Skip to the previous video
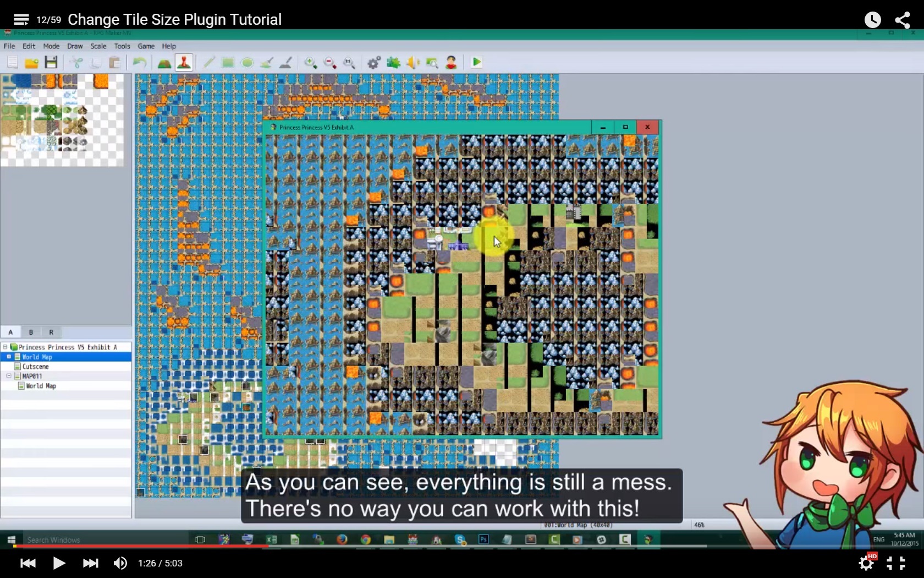The width and height of the screenshot is (924, 578). [x=28, y=563]
